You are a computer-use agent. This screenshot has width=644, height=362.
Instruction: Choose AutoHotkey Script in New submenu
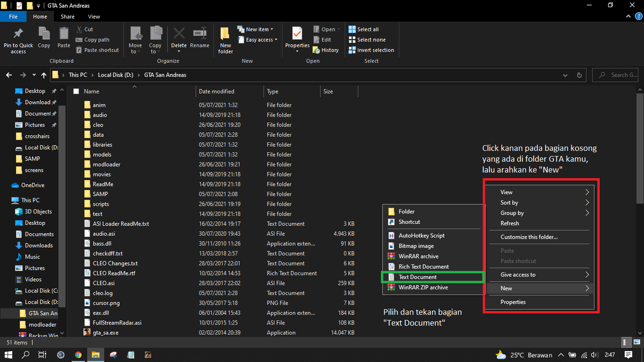[x=433, y=235]
